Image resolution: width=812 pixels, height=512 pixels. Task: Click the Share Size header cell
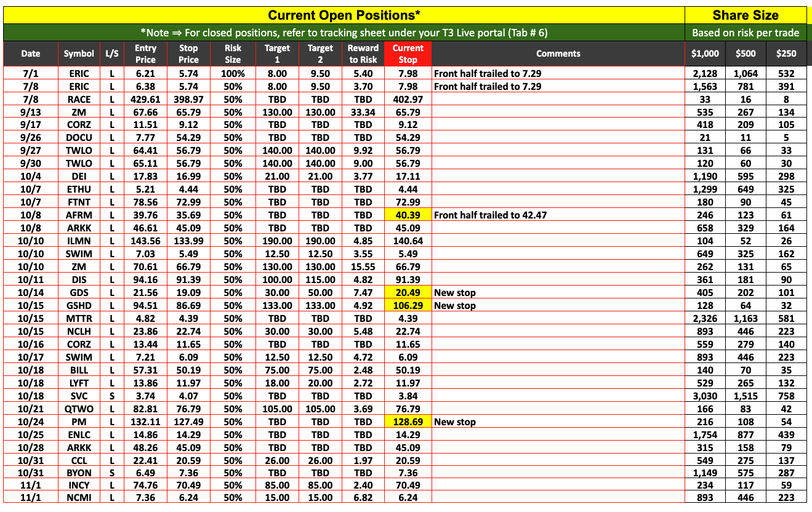point(745,15)
